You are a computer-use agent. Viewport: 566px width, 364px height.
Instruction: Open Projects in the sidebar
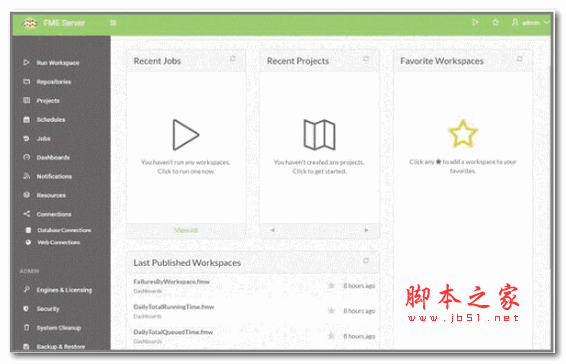click(x=48, y=101)
